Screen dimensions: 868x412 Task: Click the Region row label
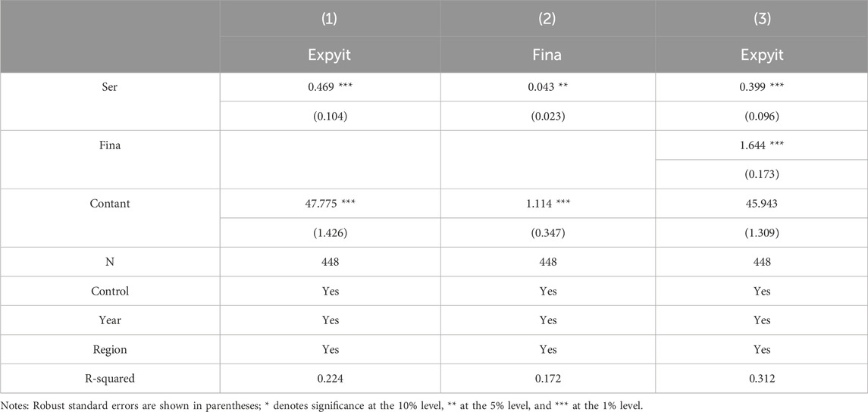pos(110,349)
